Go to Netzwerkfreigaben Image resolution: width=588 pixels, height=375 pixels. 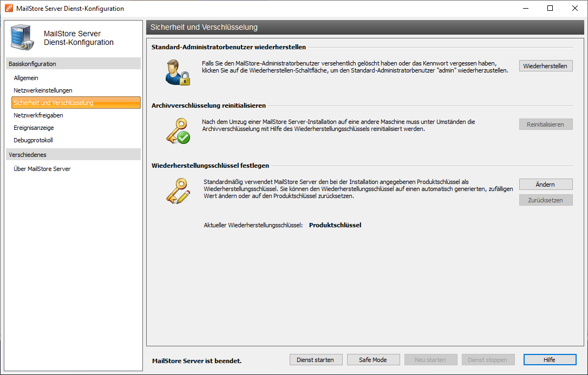38,115
